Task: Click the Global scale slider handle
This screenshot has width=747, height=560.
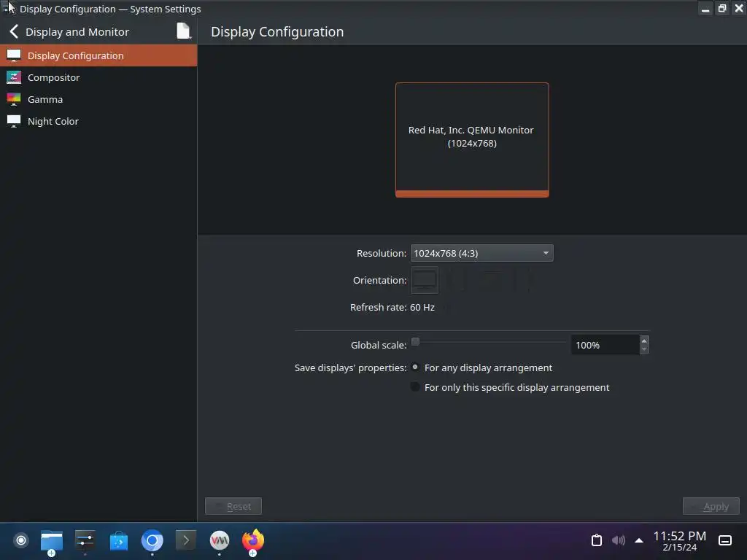Action: click(x=415, y=341)
